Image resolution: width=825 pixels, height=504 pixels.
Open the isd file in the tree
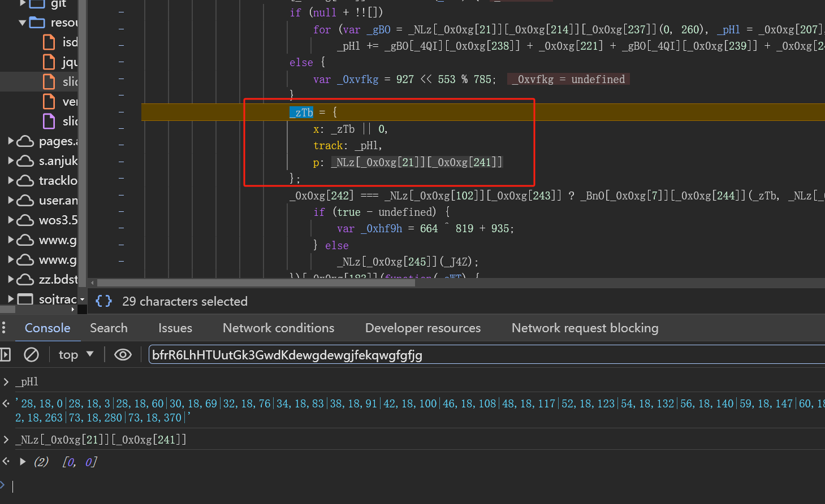[70, 42]
